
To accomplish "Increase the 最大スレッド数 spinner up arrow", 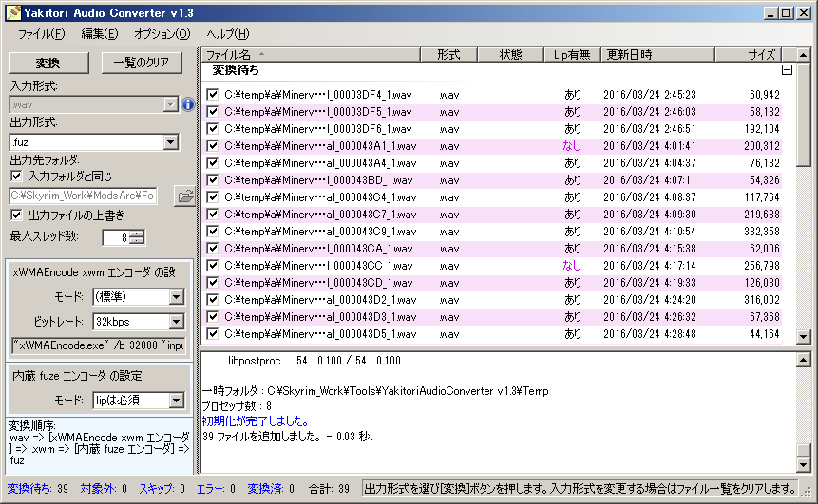I will click(x=137, y=233).
